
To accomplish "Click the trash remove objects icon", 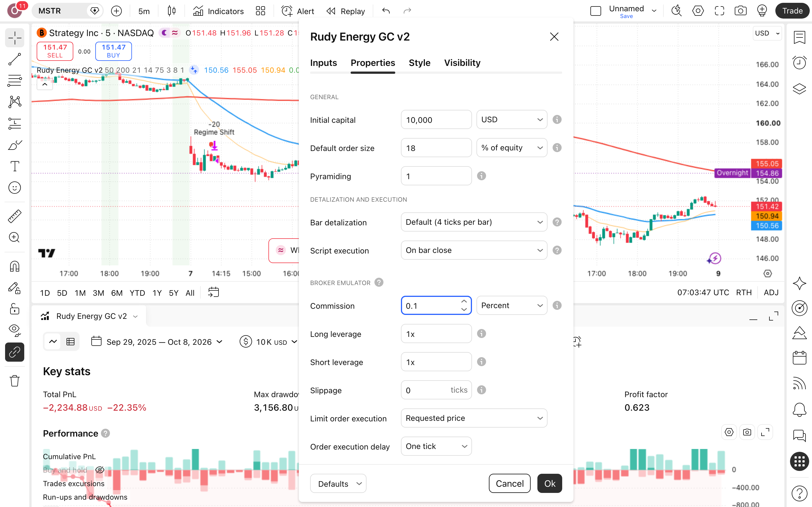I will coord(14,381).
